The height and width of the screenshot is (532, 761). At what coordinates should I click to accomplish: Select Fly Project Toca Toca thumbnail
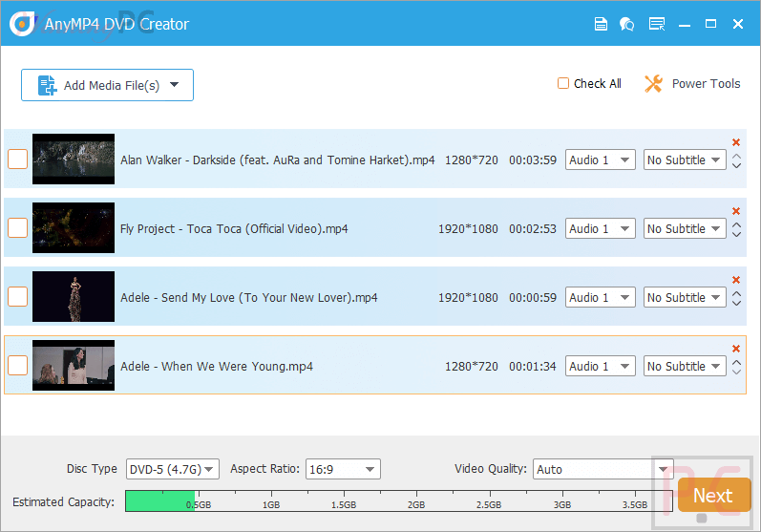[74, 228]
